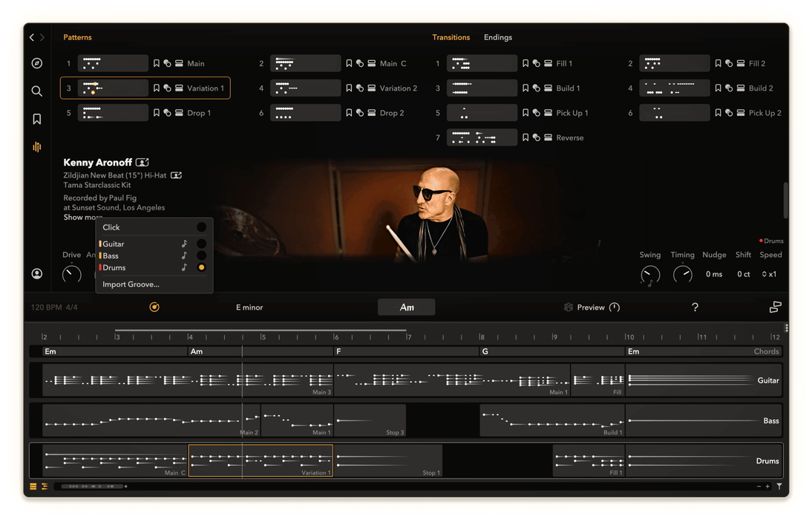Viewport: 812px width, 520px height.
Task: Enable the Click metronome toggle
Action: tap(201, 227)
